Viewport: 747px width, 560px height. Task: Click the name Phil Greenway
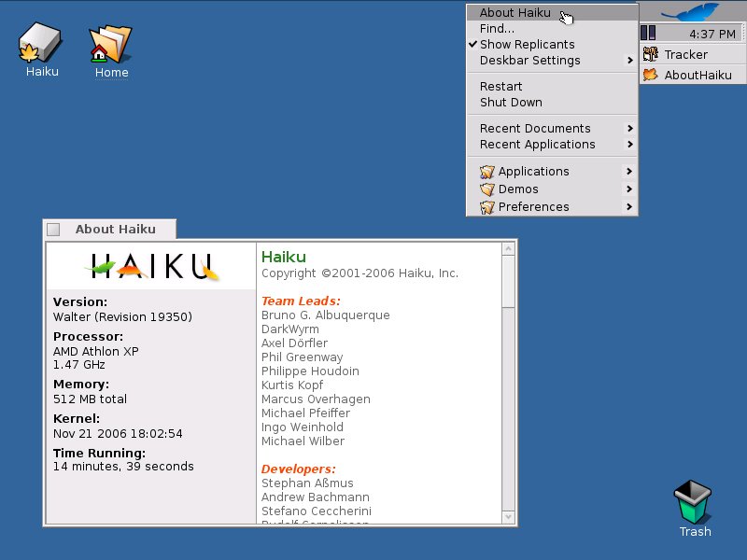pyautogui.click(x=302, y=357)
